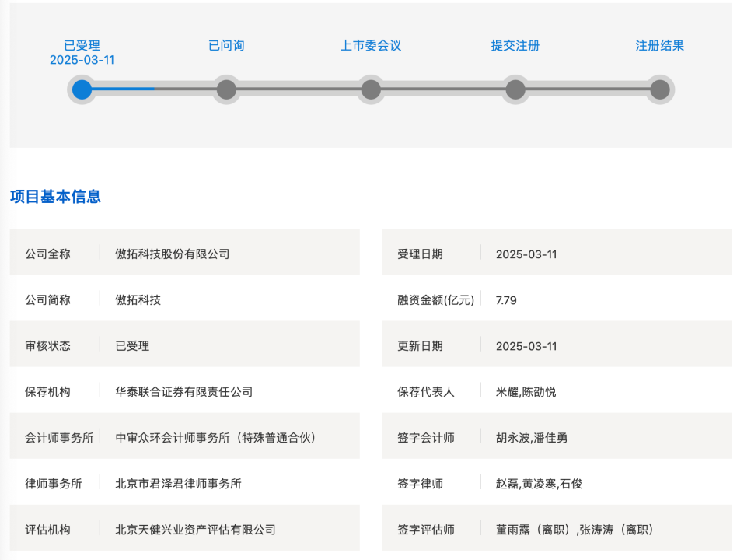Select the 已受理 stage label
Image resolution: width=744 pixels, height=560 pixels.
pyautogui.click(x=82, y=46)
